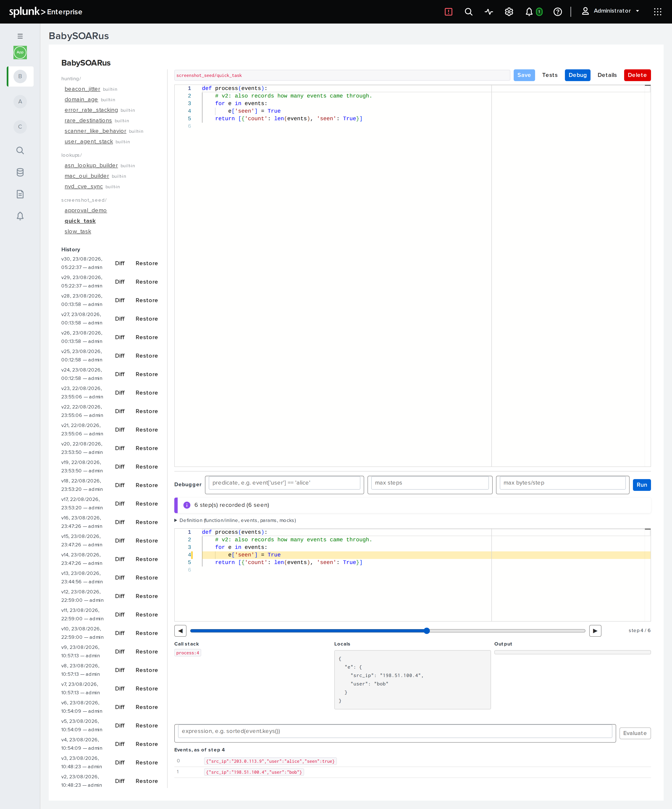Open the error_rate_stacking script
Screen dimensions: 672x809
pyautogui.click(x=91, y=110)
